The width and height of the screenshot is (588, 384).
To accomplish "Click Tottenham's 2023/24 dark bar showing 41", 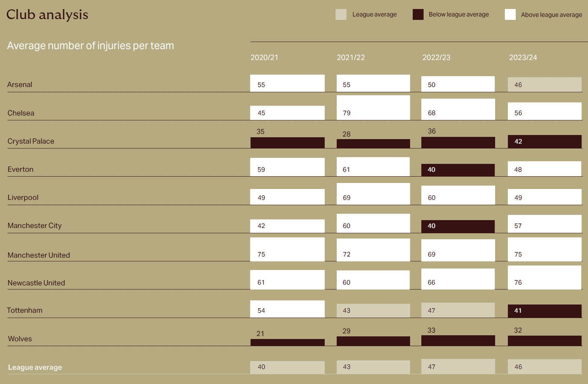I will (545, 311).
